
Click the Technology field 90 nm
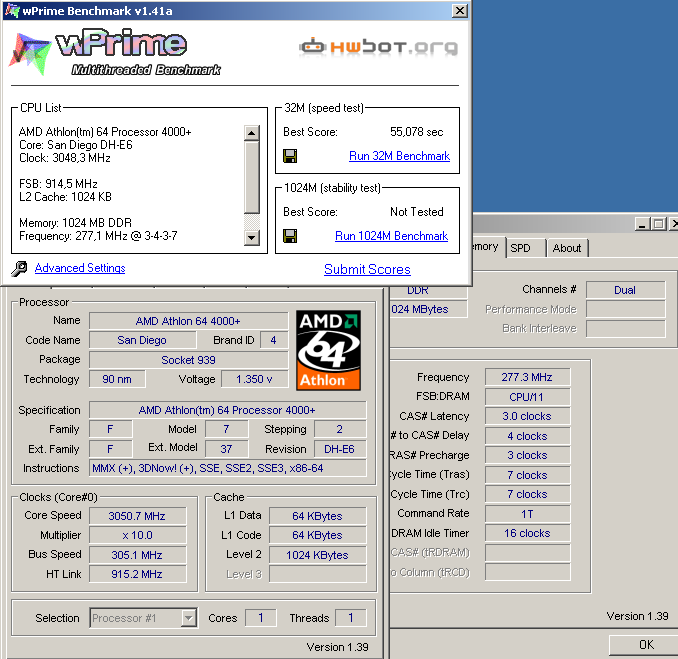tap(117, 379)
